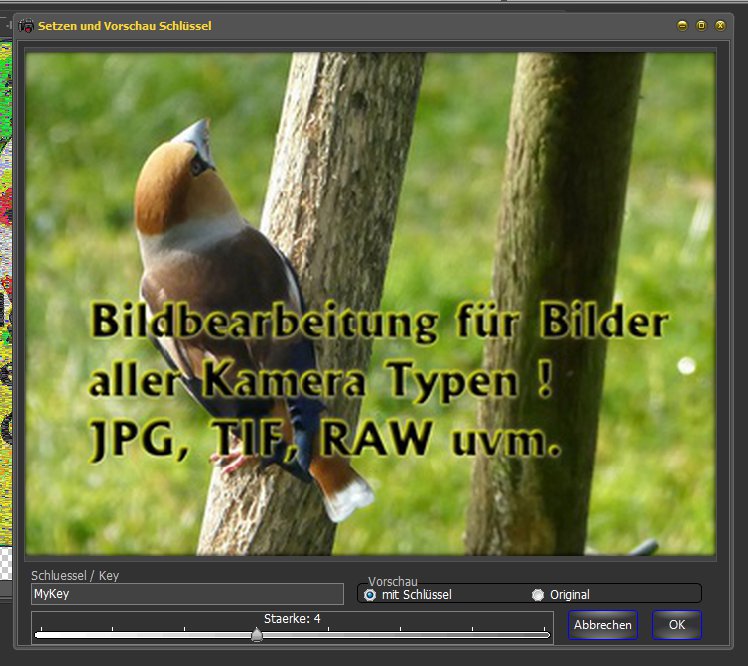Click the camera icon in the title bar
748x666 pixels.
(26, 25)
